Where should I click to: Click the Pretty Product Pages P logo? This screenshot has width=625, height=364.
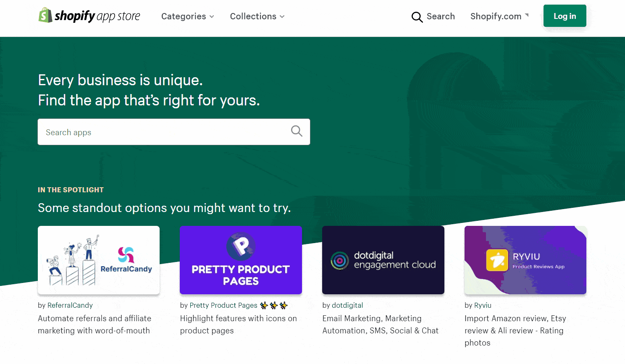pos(241,246)
